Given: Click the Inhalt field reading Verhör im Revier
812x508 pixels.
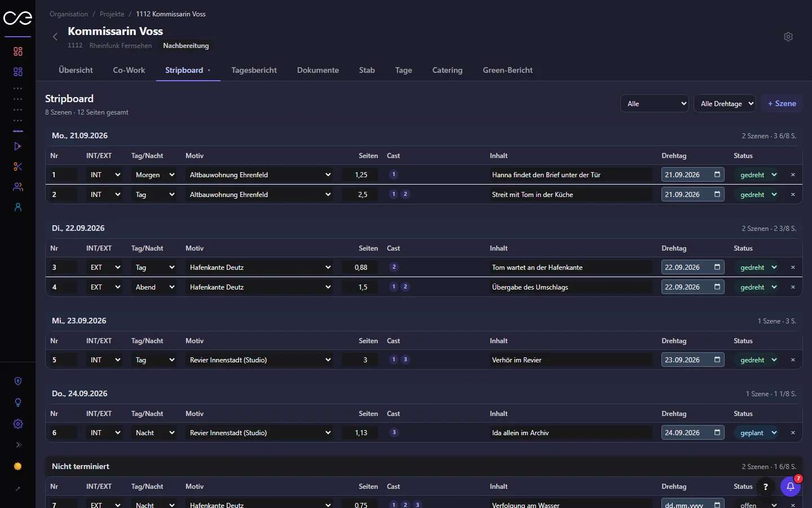Looking at the screenshot, I should 570,360.
